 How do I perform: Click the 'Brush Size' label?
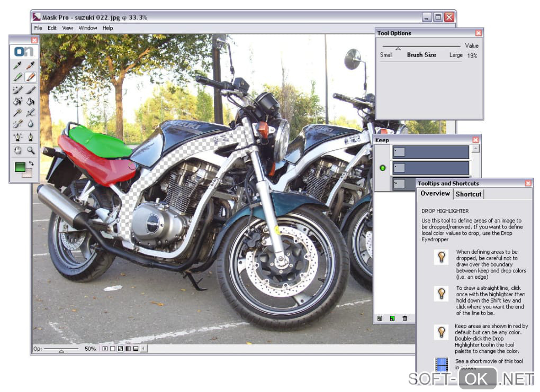pyautogui.click(x=421, y=54)
